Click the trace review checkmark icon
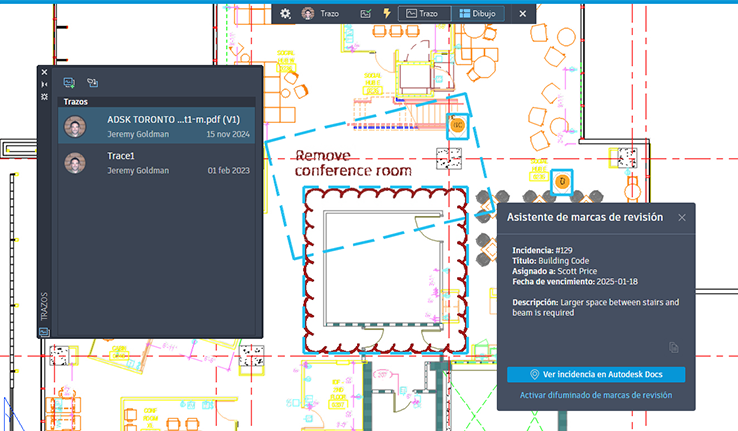Image resolution: width=738 pixels, height=431 pixels. click(366, 14)
